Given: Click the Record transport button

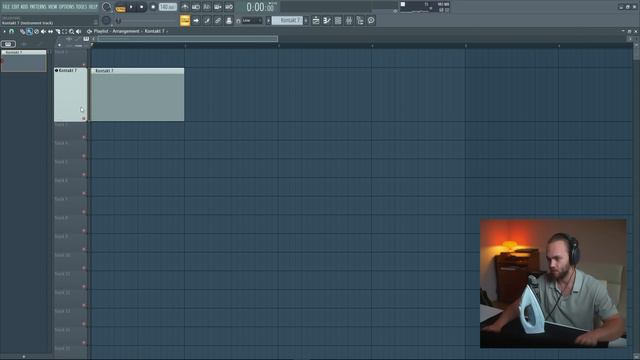Looking at the screenshot, I should pyautogui.click(x=153, y=7).
